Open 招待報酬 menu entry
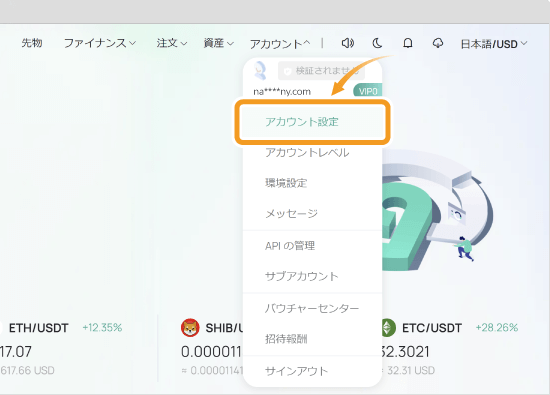Image resolution: width=550 pixels, height=395 pixels. 286,339
